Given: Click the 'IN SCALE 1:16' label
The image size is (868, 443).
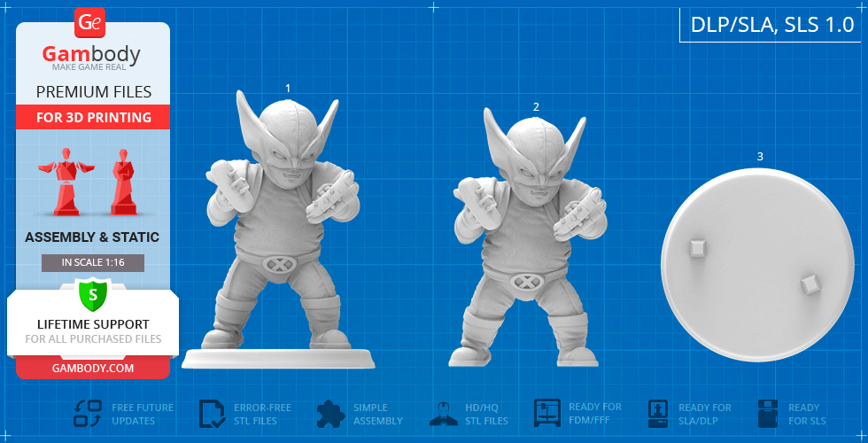Looking at the screenshot, I should coord(93,263).
